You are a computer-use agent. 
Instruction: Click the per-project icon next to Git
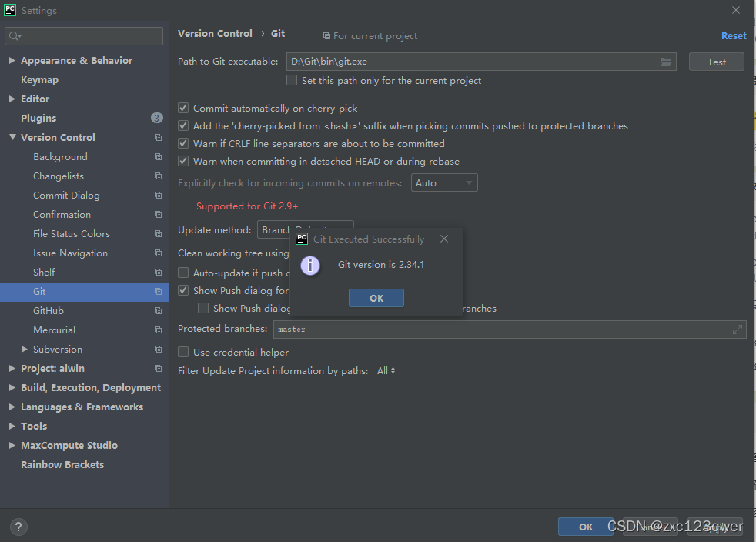pos(158,292)
